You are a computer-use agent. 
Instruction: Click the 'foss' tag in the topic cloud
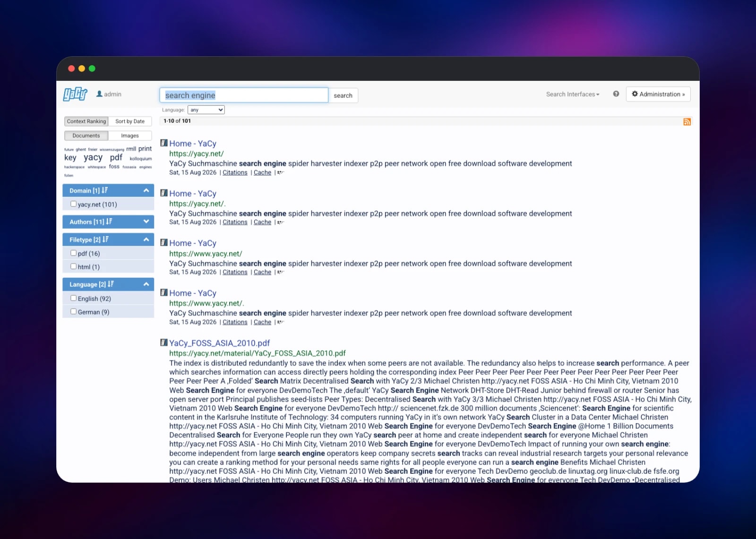pyautogui.click(x=114, y=167)
